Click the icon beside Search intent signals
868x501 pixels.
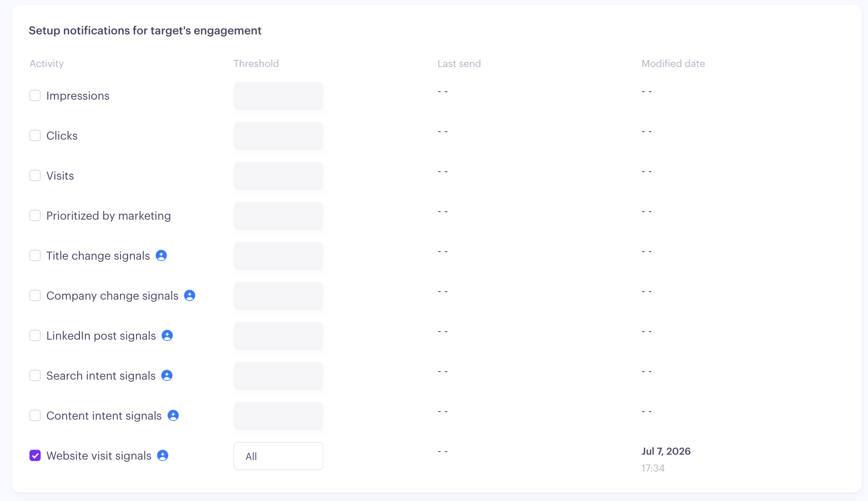167,375
